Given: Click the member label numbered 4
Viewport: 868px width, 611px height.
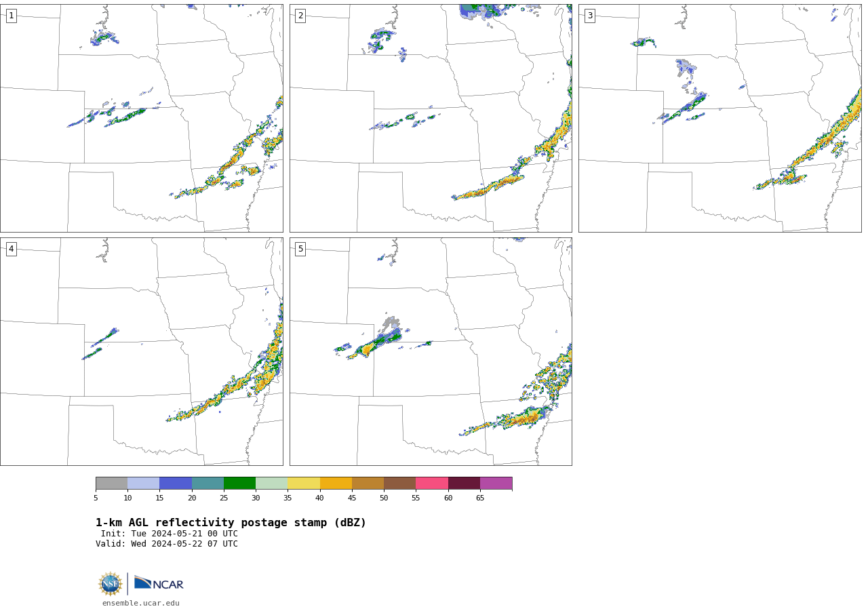Looking at the screenshot, I should (x=11, y=249).
